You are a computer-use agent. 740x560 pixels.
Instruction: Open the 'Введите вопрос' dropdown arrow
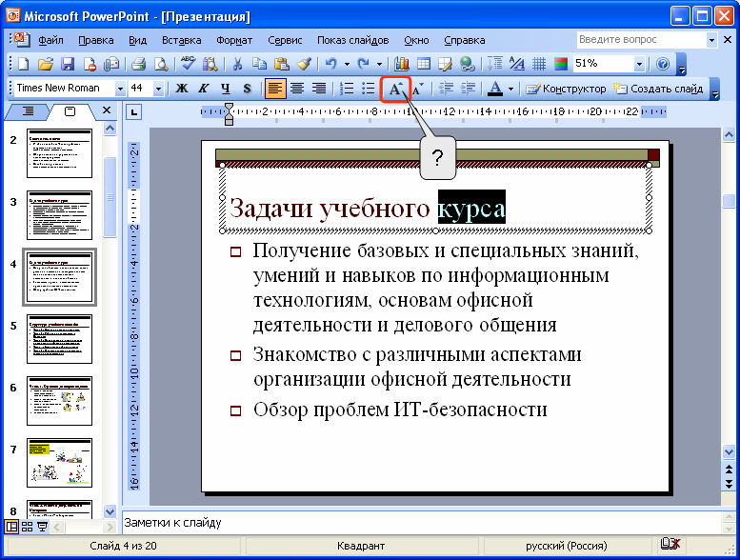click(711, 40)
